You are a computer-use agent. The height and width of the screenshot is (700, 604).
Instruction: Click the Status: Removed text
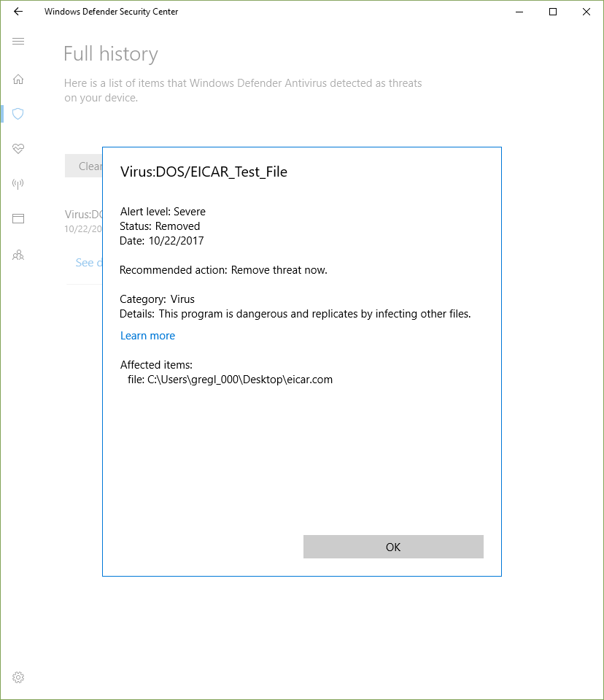tap(160, 226)
